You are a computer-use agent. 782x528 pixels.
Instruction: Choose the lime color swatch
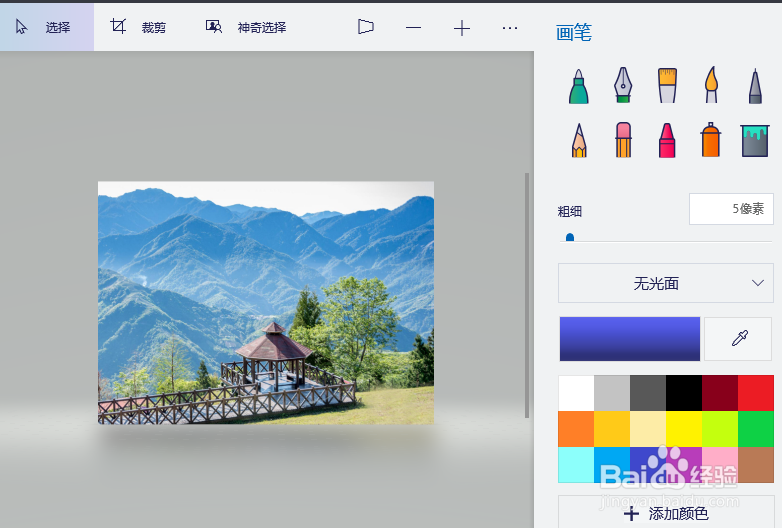coord(720,429)
